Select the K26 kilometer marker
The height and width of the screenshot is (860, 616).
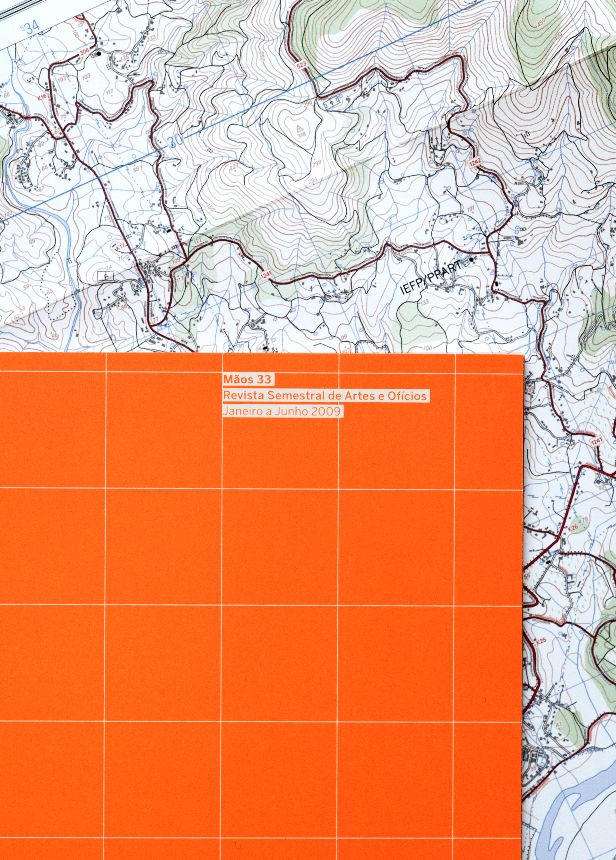click(573, 527)
